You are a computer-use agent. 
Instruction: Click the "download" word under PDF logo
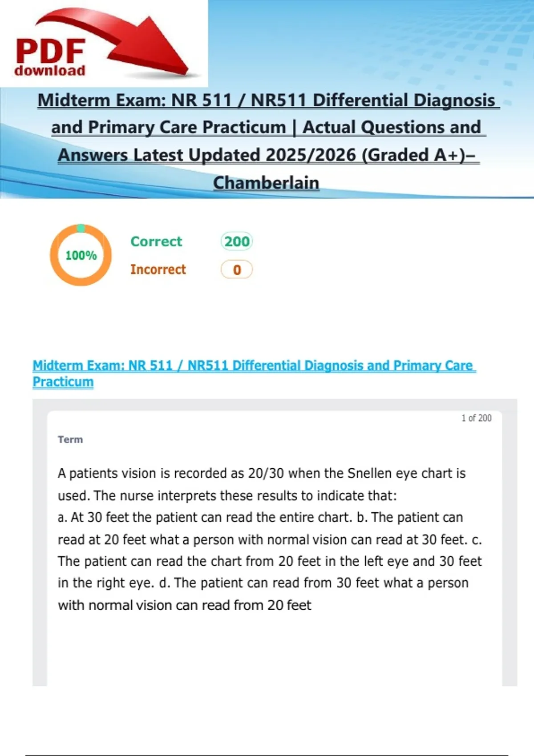pos(50,71)
